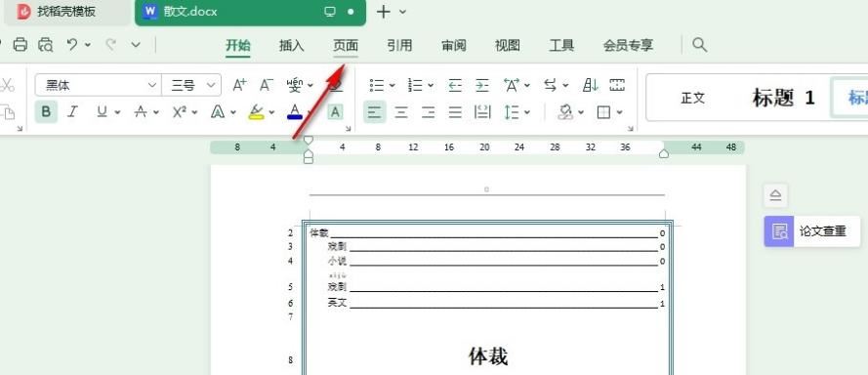Apply the 标题 1 style
The image size is (868, 375).
[783, 98]
